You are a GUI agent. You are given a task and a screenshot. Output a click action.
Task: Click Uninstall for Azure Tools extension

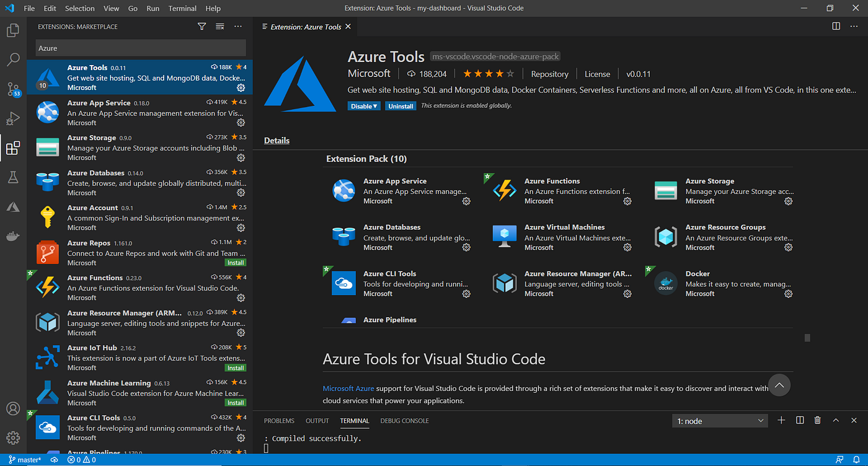(400, 105)
